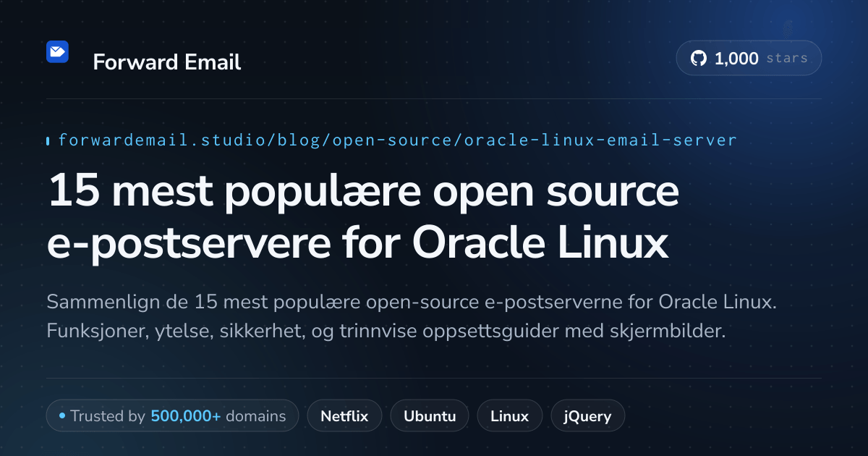The height and width of the screenshot is (456, 868).
Task: Click the 'stars' label in the badge
Action: tap(787, 59)
